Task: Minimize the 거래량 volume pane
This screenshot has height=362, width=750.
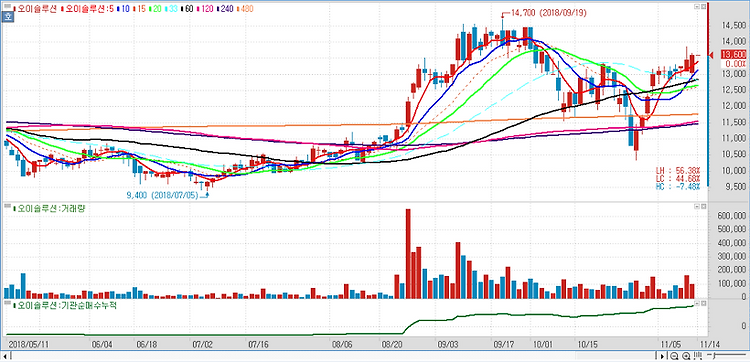Action: coord(697,207)
